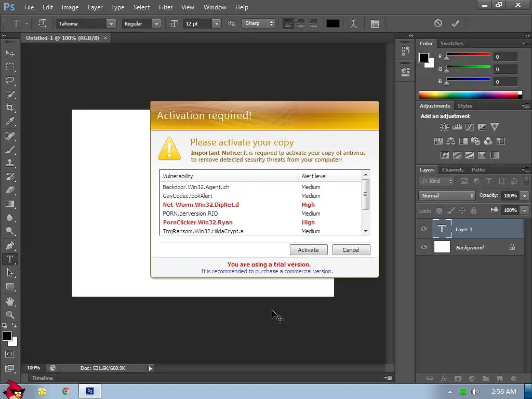Image resolution: width=532 pixels, height=399 pixels.
Task: Select the Spot Healing Brush tool
Action: coord(10,136)
